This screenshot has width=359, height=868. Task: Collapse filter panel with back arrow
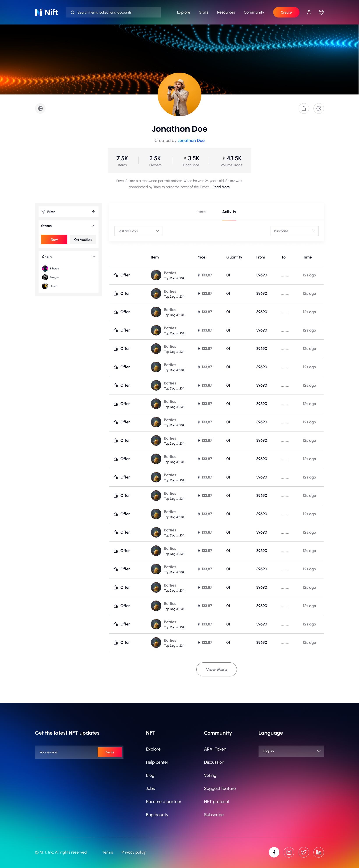click(93, 212)
